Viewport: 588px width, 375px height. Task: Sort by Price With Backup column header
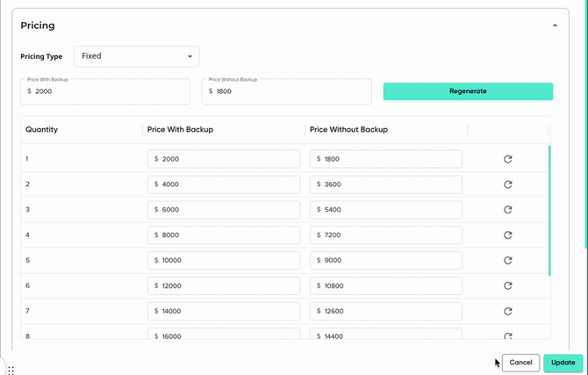tap(181, 130)
